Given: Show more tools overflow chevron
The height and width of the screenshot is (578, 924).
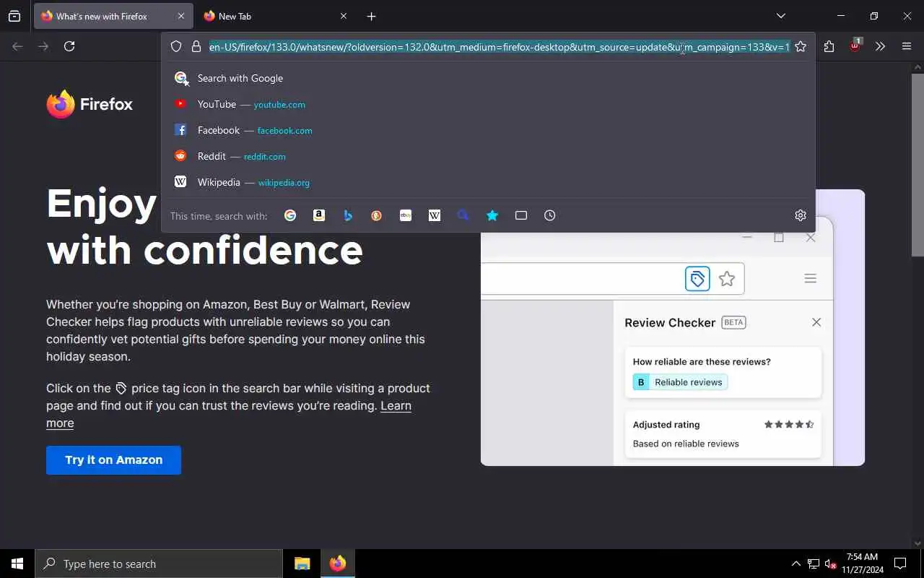Looking at the screenshot, I should point(880,46).
